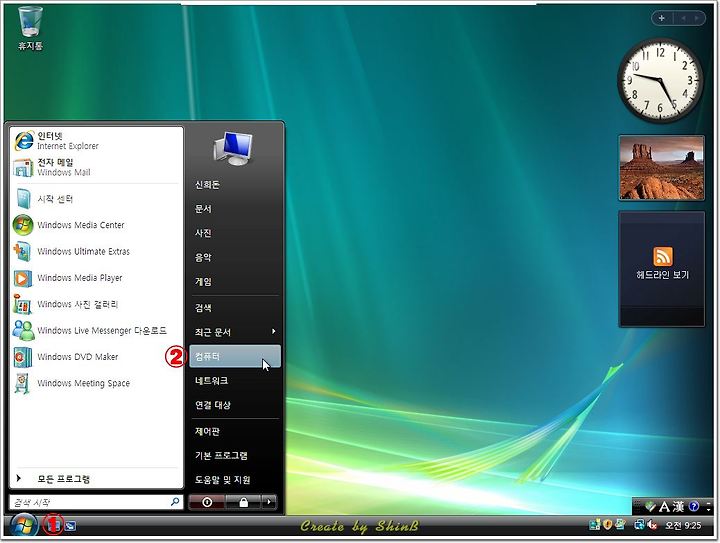
Task: Launch Windows Media Center
Action: click(94, 225)
